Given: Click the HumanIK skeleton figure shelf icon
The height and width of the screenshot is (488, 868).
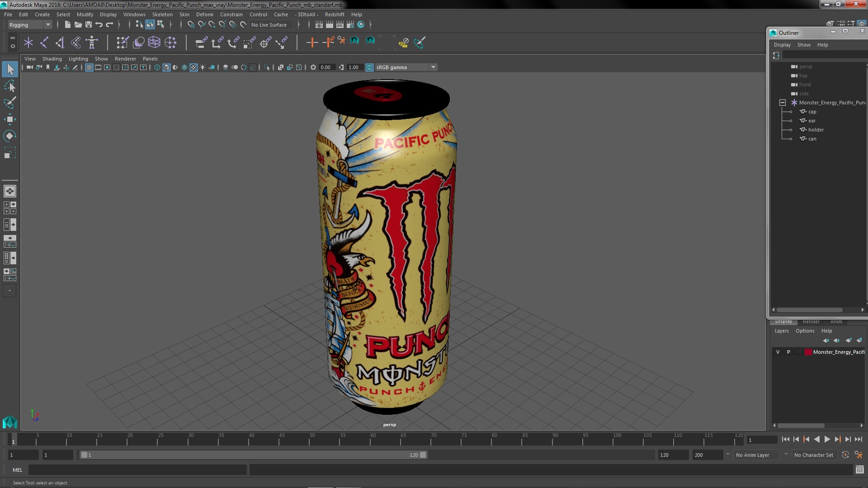Looking at the screenshot, I should click(92, 42).
